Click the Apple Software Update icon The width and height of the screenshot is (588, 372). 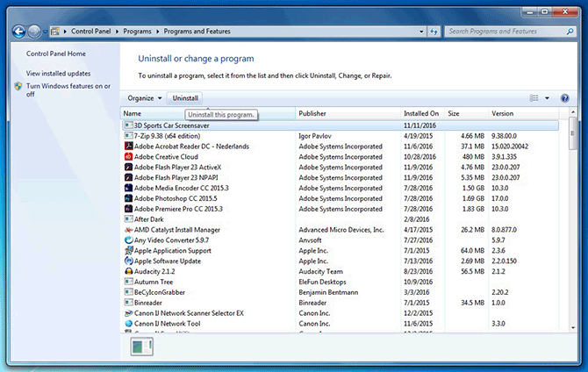(129, 261)
